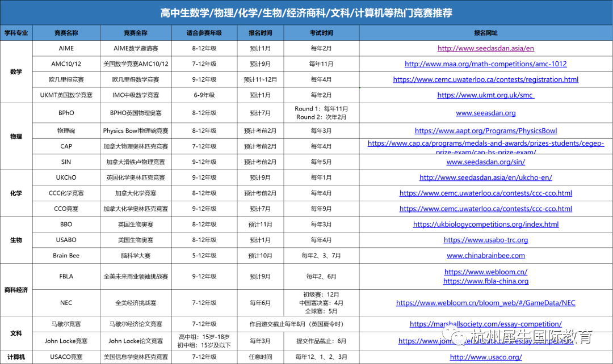The image size is (613, 364).
Task: Select the 高中组：15岁-18岁 grade cell
Action: (204, 341)
